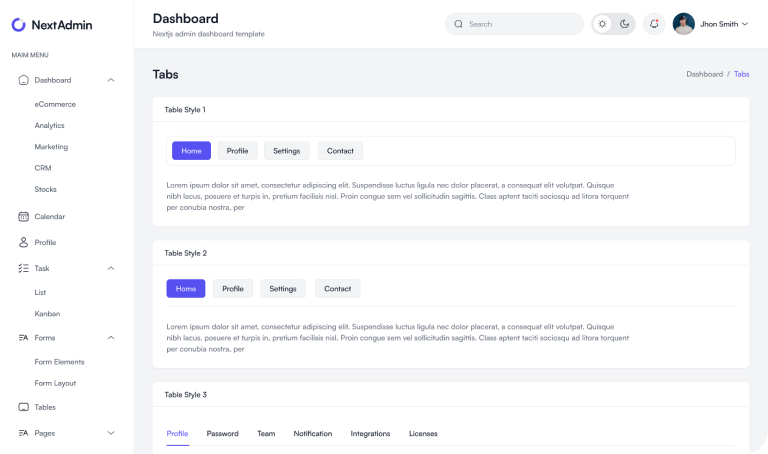Click the Task list icon in sidebar

23,268
